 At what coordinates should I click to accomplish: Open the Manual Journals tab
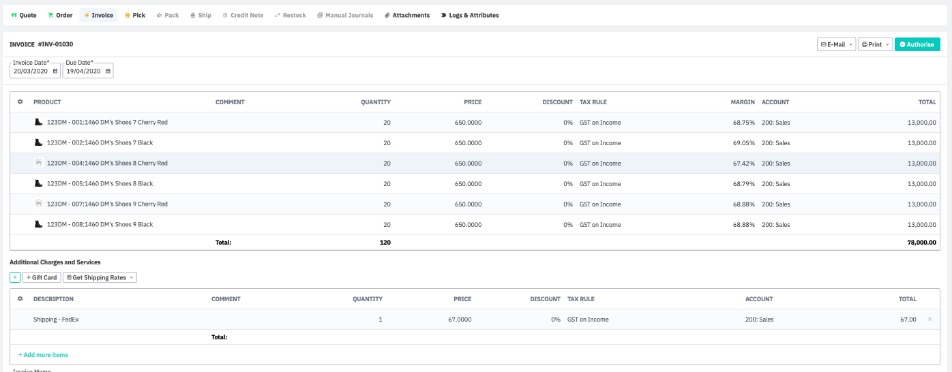(x=345, y=15)
